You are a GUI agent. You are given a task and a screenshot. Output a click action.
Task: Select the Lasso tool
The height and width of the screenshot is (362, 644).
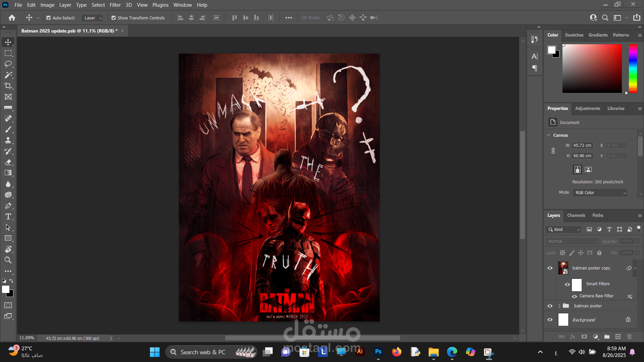tap(8, 64)
